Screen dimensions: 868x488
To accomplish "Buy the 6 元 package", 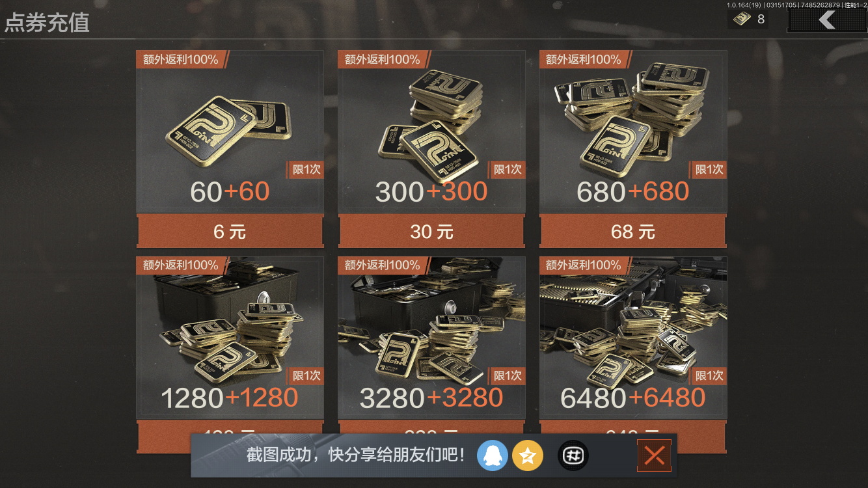I will point(230,232).
